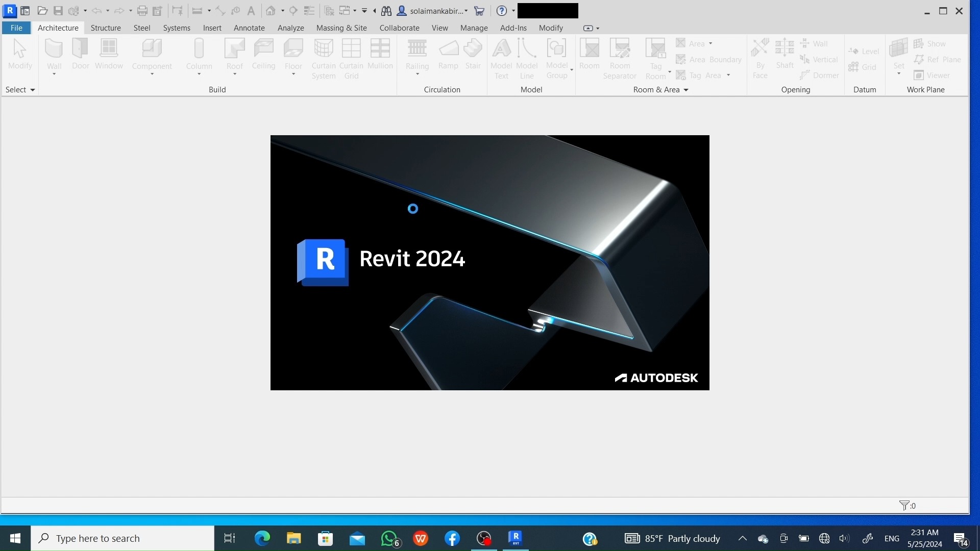Click the Ref Plane button
The width and height of the screenshot is (980, 551).
[938, 60]
